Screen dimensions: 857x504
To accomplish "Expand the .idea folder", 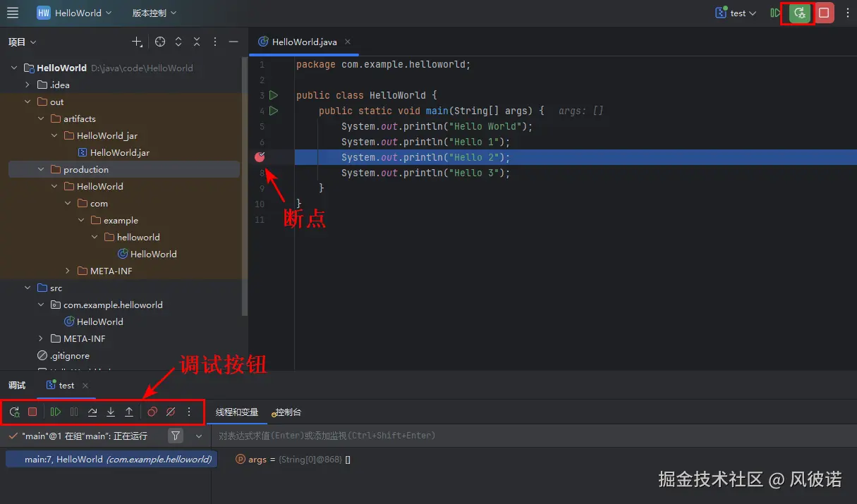I will (28, 85).
